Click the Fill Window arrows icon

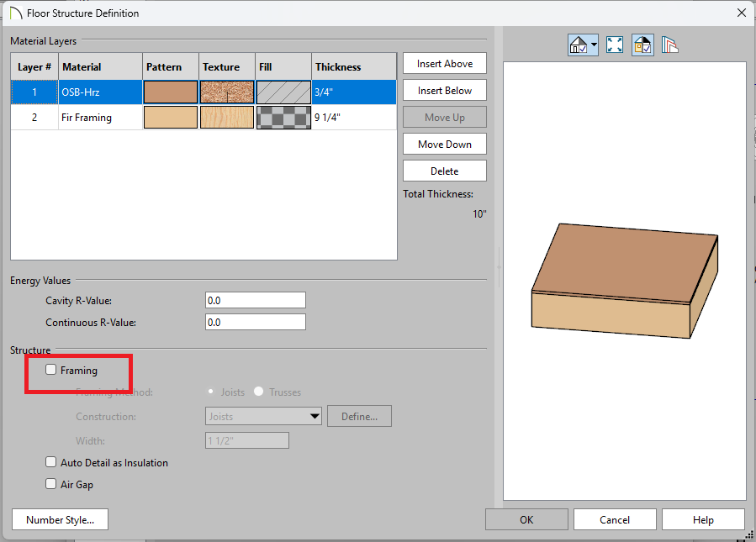613,45
